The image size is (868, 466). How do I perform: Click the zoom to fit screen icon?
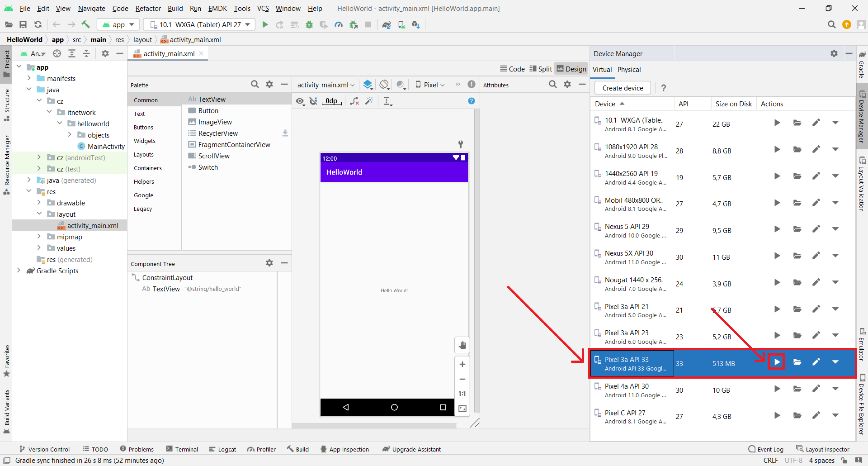click(462, 409)
